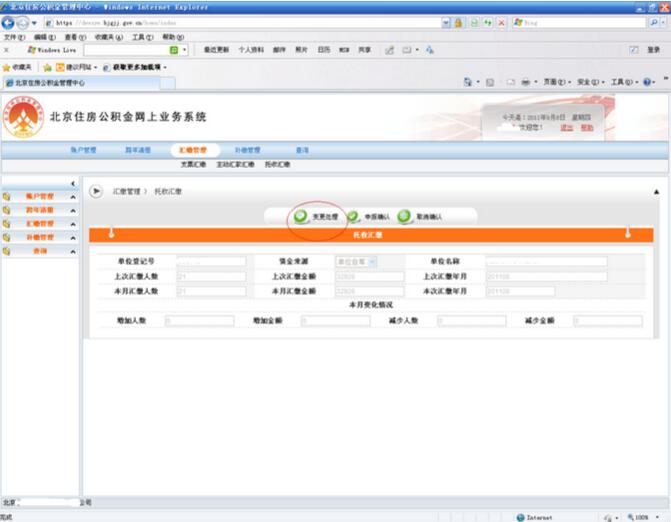Open the address bar URL dropdown arrow
The image size is (671, 522).
(x=445, y=23)
